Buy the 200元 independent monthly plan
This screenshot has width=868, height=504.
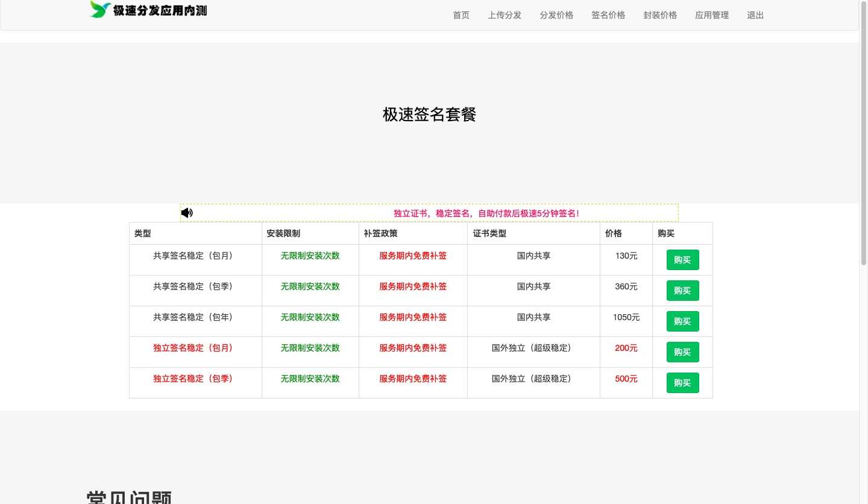(x=682, y=352)
